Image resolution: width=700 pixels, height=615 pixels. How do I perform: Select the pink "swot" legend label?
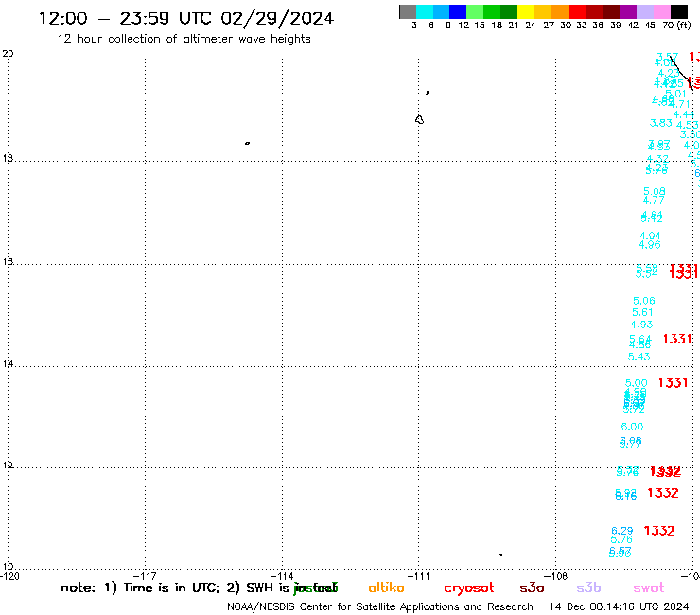click(x=649, y=588)
